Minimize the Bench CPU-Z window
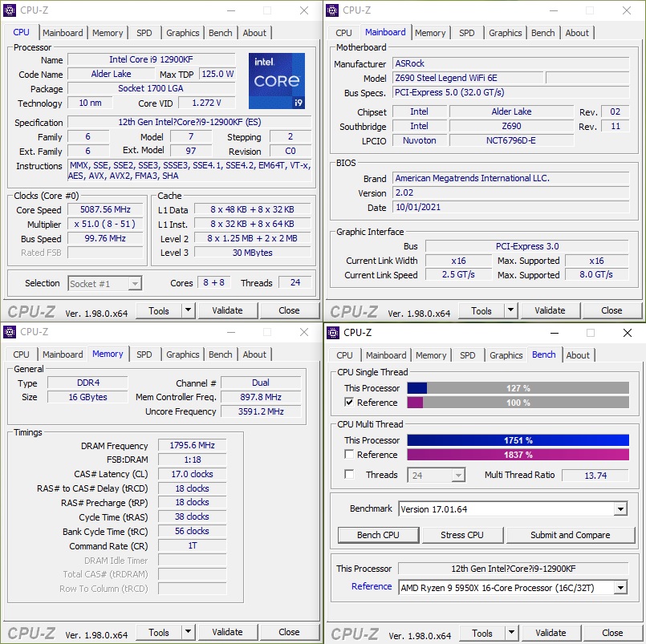This screenshot has width=646, height=644. coord(555,333)
